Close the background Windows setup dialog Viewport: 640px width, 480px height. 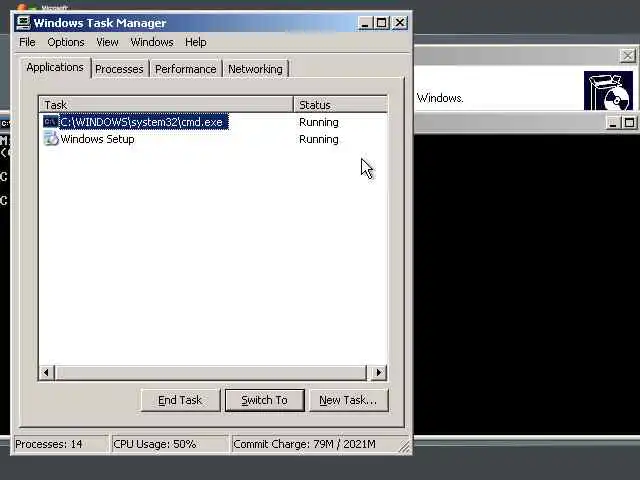[x=628, y=56]
